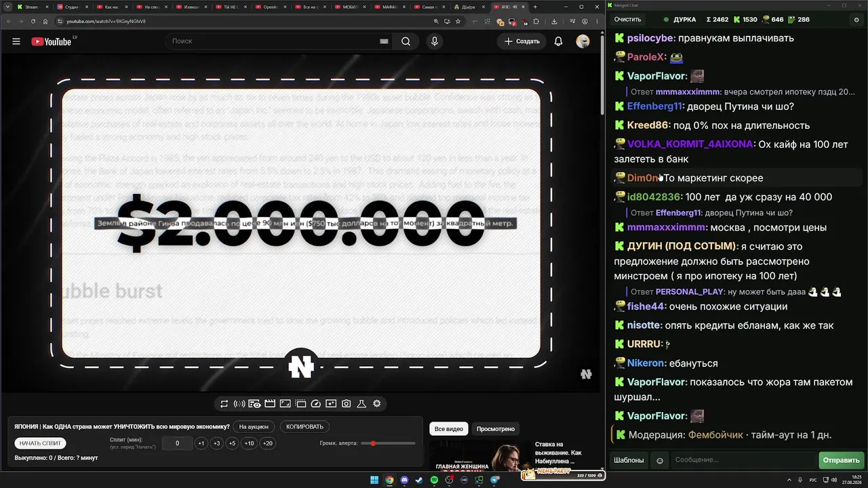Click the КОПИРОВАТЬ button
The image size is (868, 488).
pos(304,427)
